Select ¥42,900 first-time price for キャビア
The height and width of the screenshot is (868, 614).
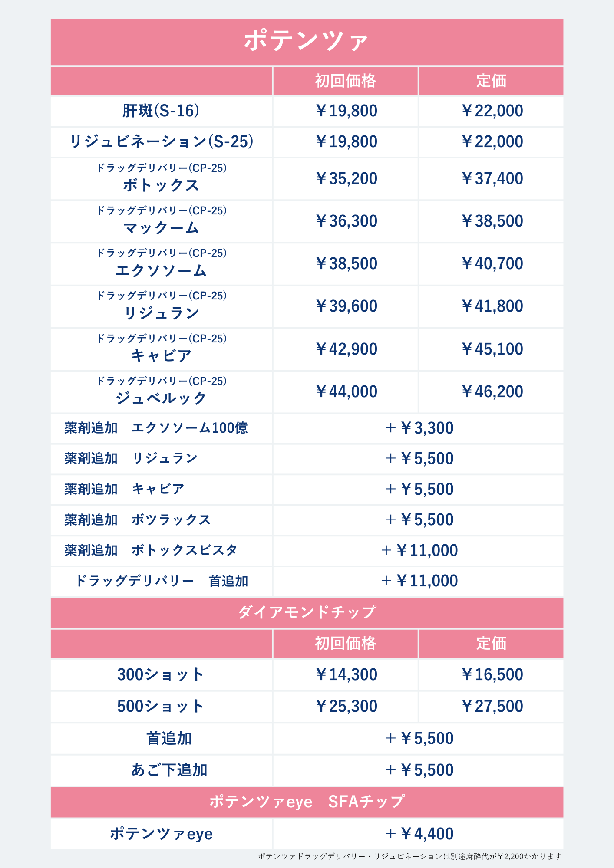(x=346, y=349)
